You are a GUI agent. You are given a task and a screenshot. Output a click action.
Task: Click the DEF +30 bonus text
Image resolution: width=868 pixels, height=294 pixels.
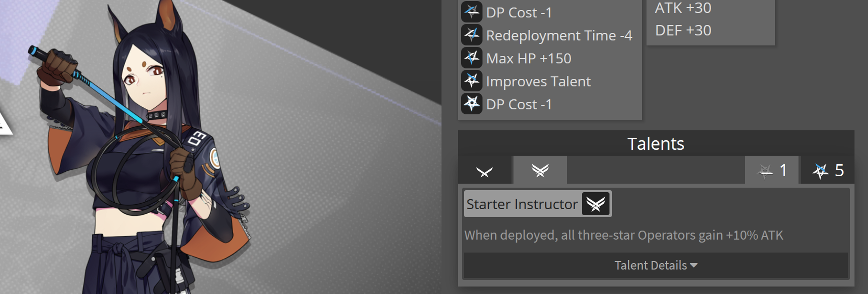click(683, 30)
